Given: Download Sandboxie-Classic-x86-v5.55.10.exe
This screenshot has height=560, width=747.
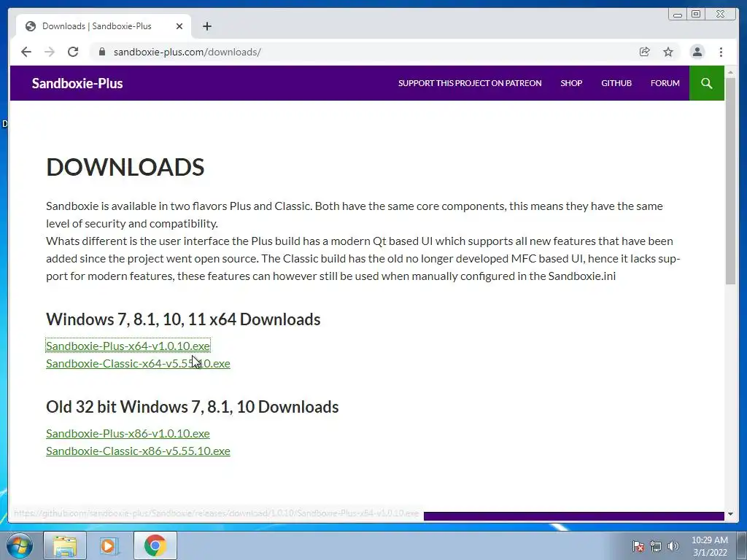Looking at the screenshot, I should [138, 451].
